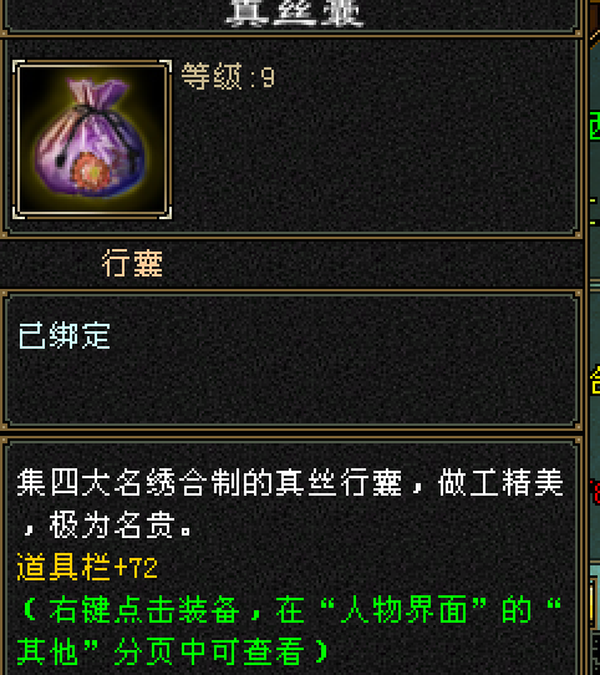
Task: Select the 行囊 category label
Action: (x=133, y=263)
